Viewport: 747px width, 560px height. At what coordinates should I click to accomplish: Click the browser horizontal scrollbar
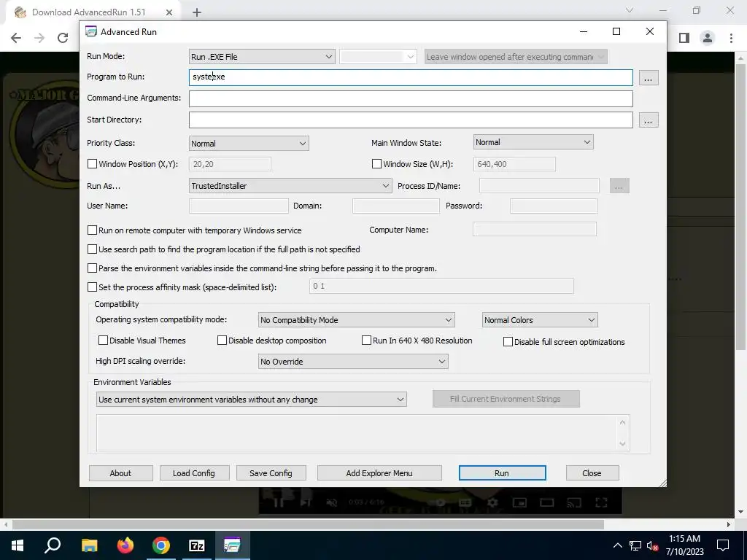308,524
